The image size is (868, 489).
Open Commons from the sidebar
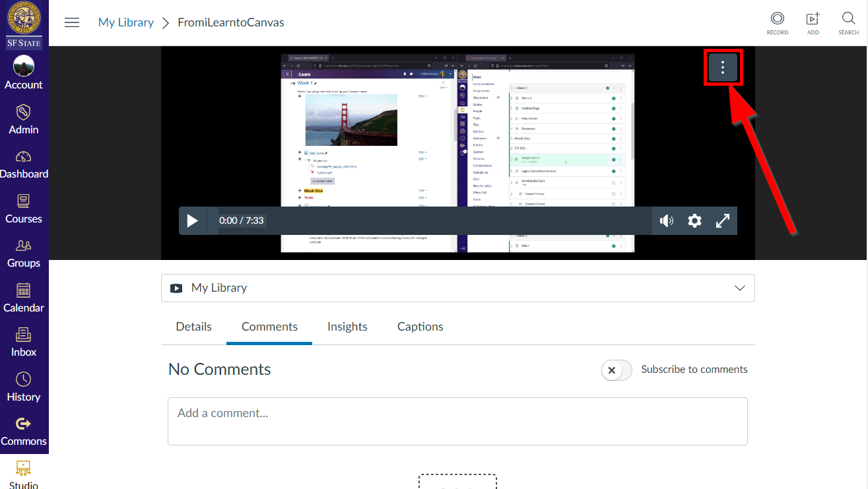(x=24, y=431)
